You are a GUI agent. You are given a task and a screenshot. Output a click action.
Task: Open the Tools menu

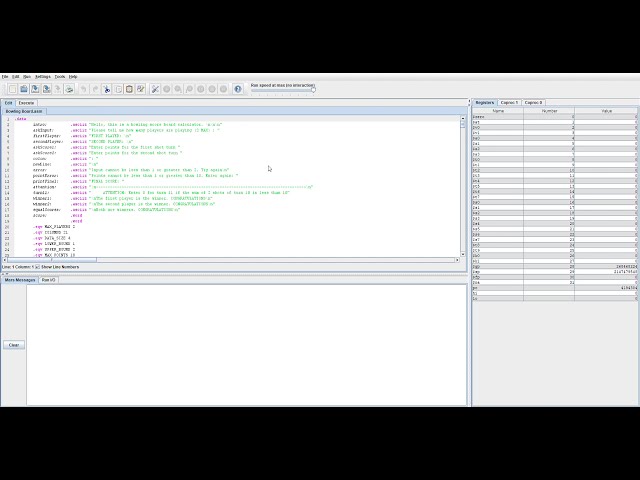[x=60, y=76]
